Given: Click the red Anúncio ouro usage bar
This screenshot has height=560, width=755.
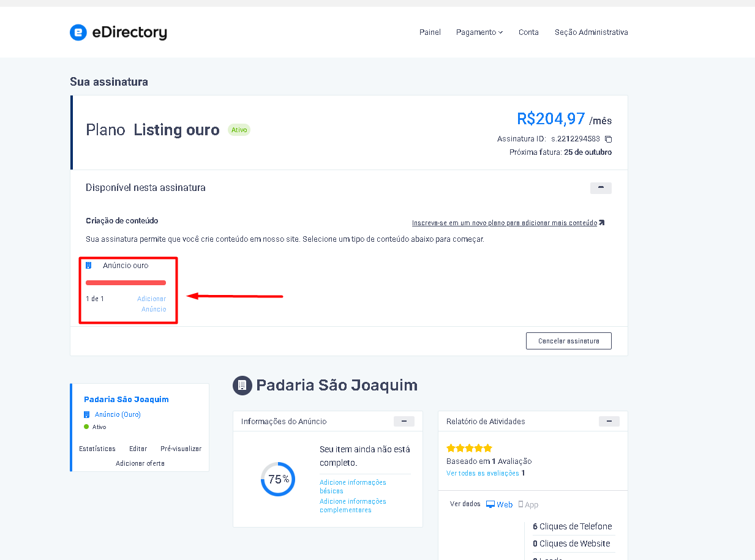Looking at the screenshot, I should coord(126,283).
